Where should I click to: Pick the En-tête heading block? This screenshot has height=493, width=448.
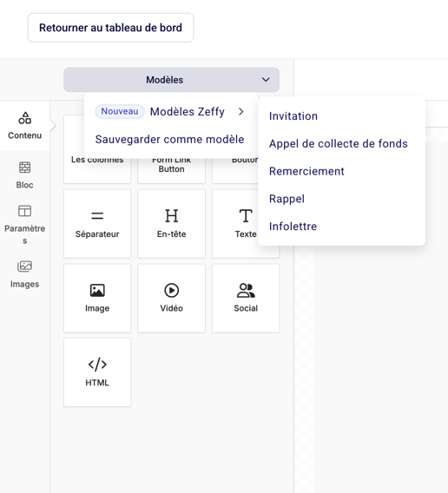(171, 224)
